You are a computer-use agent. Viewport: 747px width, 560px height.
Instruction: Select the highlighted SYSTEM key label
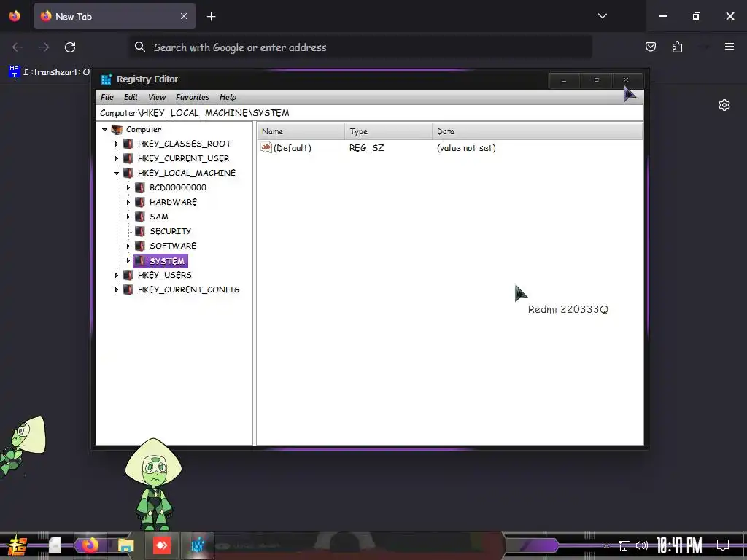coord(167,261)
